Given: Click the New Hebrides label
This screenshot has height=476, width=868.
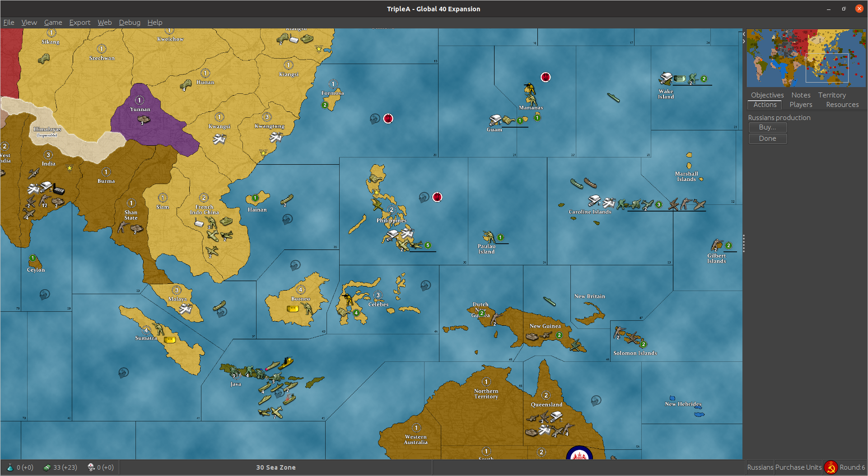Looking at the screenshot, I should 683,404.
